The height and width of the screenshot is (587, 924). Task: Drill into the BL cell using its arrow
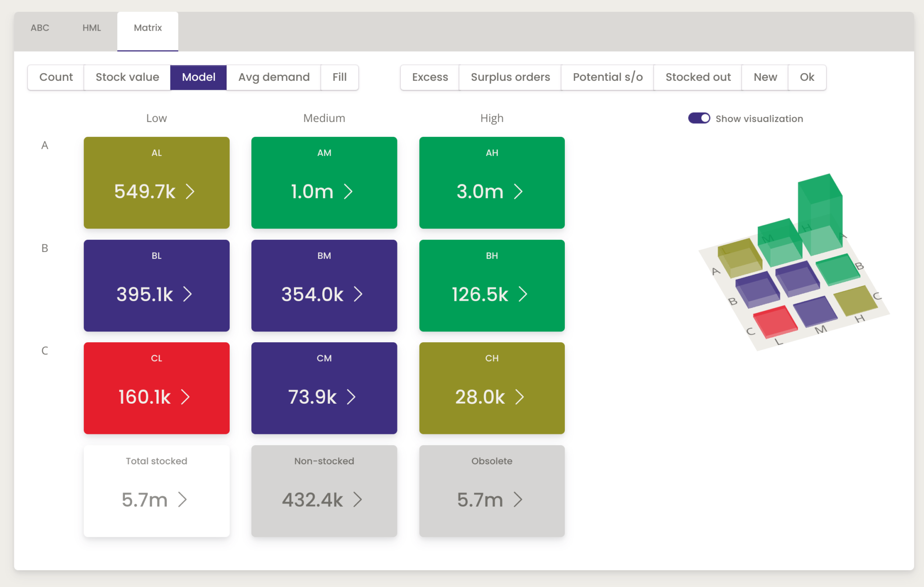tap(188, 294)
